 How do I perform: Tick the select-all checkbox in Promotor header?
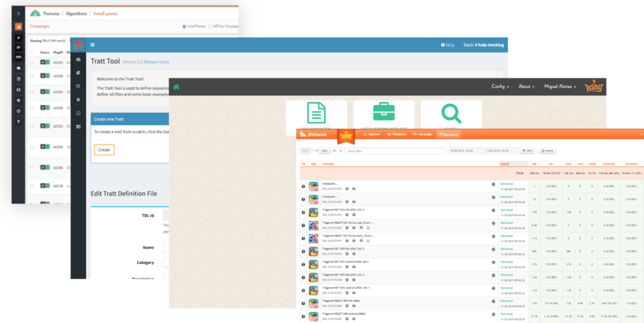(x=31, y=53)
